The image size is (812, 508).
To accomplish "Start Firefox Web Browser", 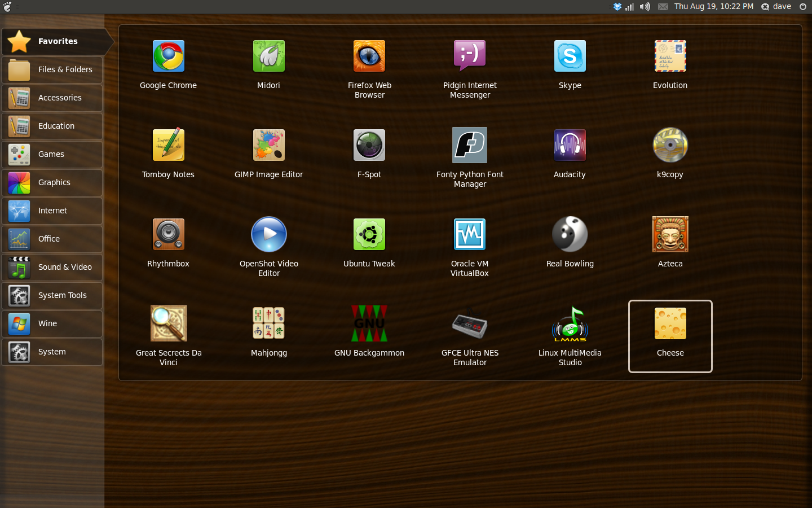I will click(x=369, y=69).
